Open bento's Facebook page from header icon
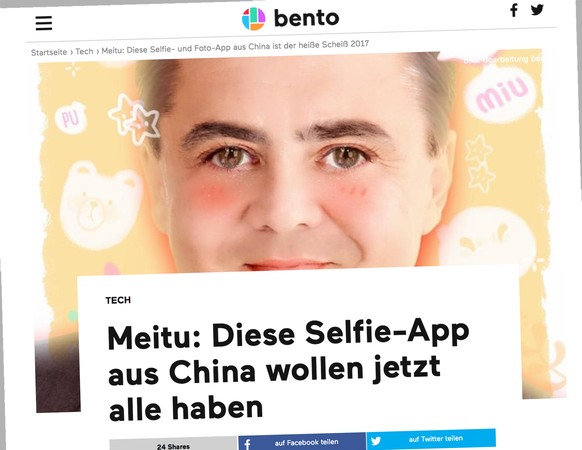The height and width of the screenshot is (450, 582). click(x=514, y=10)
